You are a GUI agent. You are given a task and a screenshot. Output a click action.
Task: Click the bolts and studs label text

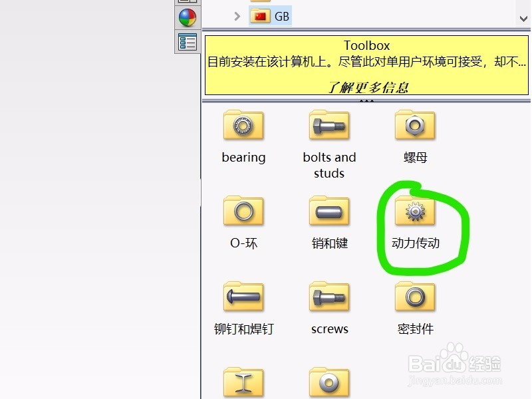coord(329,165)
